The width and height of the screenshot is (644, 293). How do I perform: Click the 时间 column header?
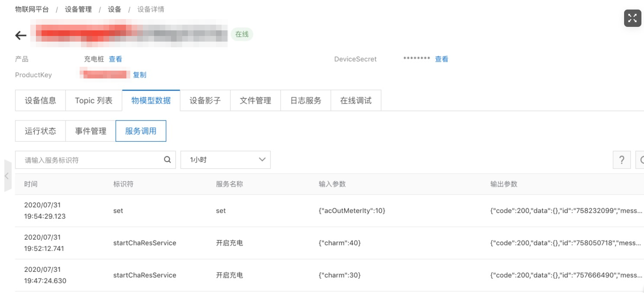pos(31,184)
